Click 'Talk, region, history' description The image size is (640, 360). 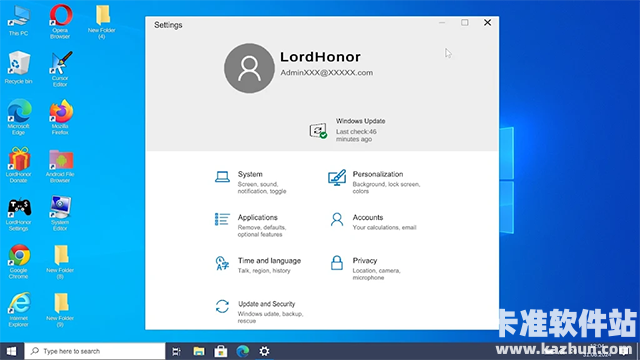pyautogui.click(x=264, y=271)
